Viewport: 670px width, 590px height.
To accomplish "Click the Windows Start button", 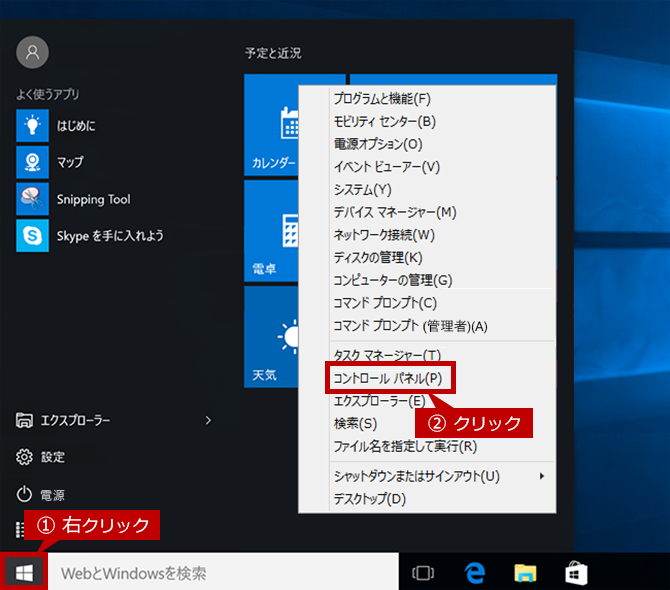I will point(24,572).
